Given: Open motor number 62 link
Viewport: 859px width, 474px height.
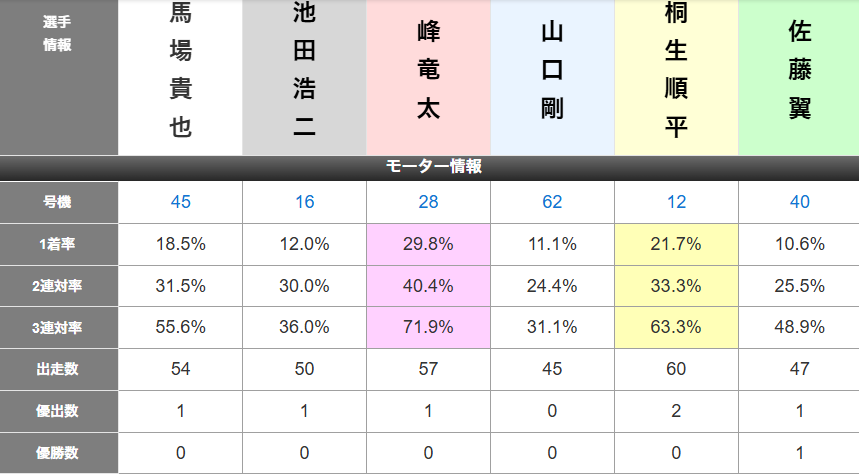Looking at the screenshot, I should point(552,202).
